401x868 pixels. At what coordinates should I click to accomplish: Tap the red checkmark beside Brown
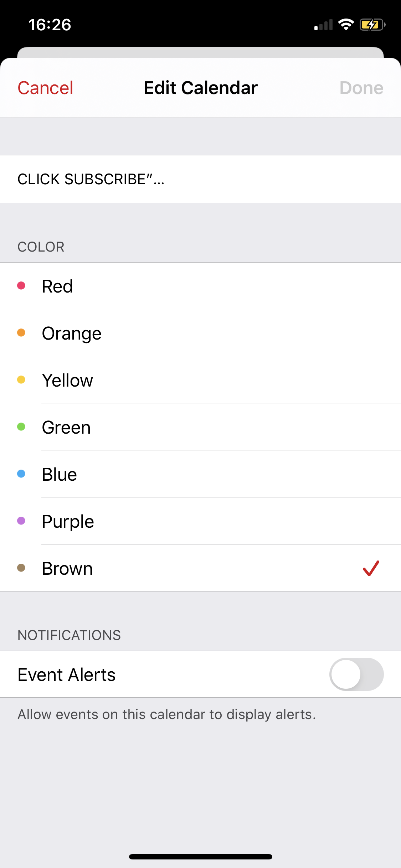point(371,568)
